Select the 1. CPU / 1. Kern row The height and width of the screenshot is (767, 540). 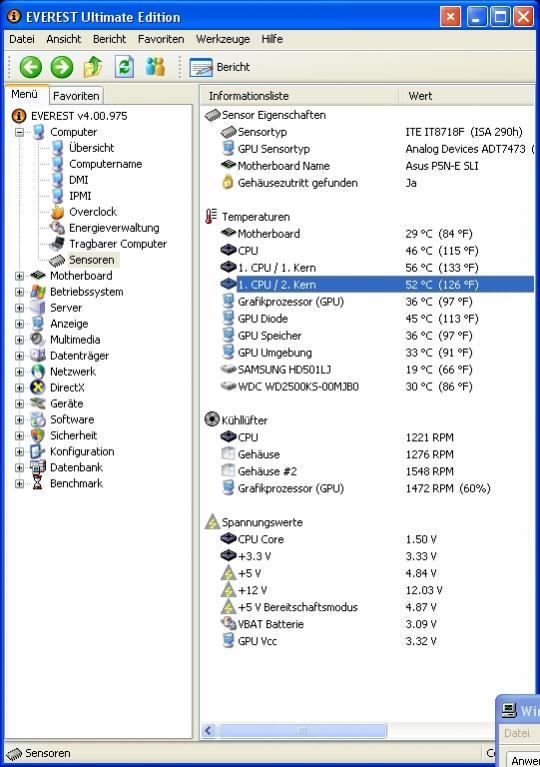377,268
